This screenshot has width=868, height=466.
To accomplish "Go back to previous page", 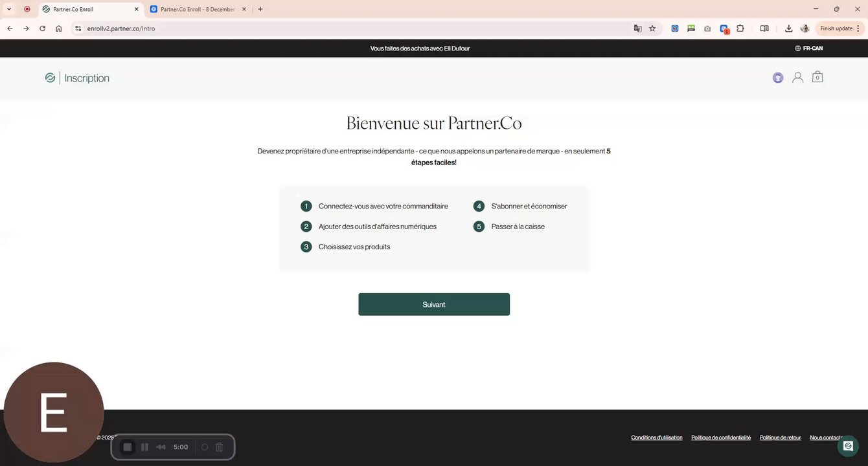I will [x=10, y=28].
